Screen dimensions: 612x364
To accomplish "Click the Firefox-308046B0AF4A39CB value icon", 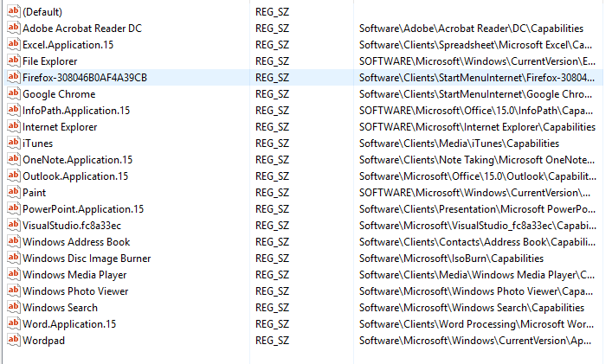I will (x=13, y=77).
